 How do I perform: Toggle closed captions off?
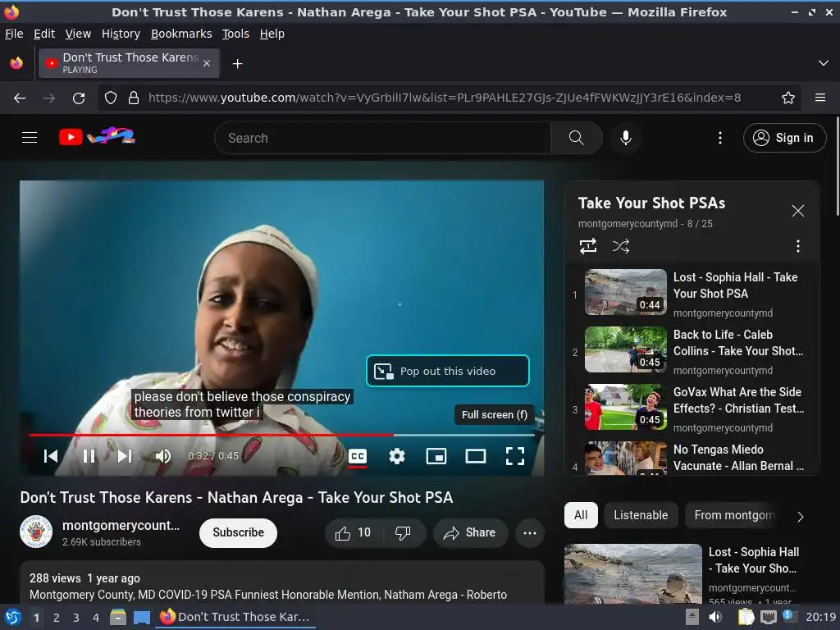(358, 456)
